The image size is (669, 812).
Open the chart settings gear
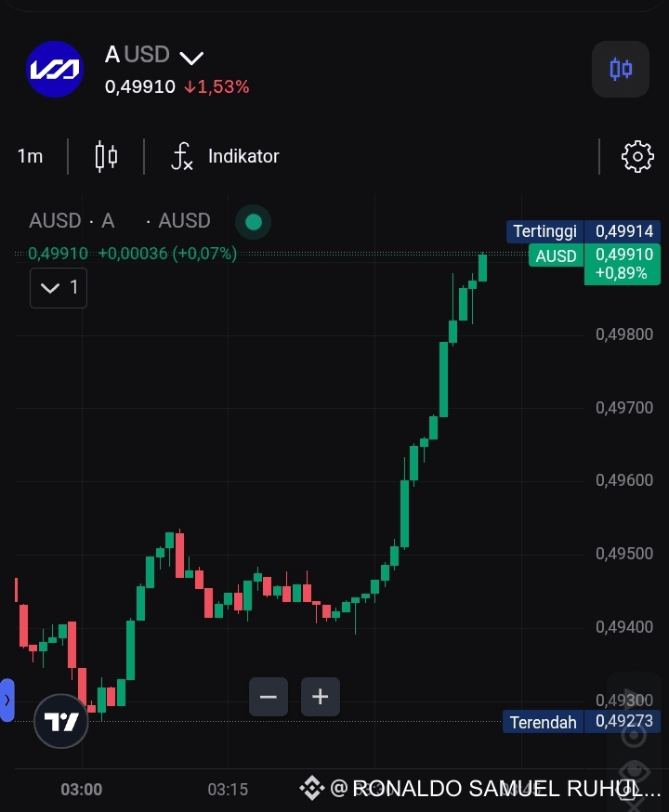637,156
